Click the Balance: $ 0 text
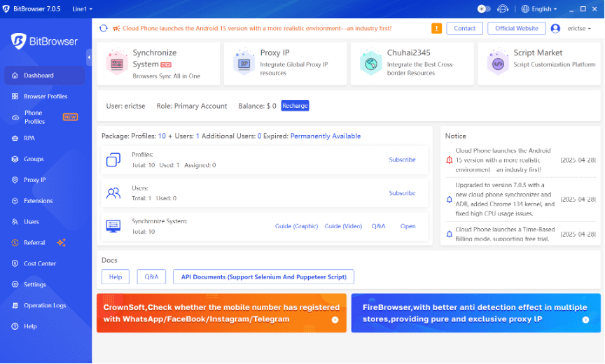The height and width of the screenshot is (364, 605). coord(257,106)
